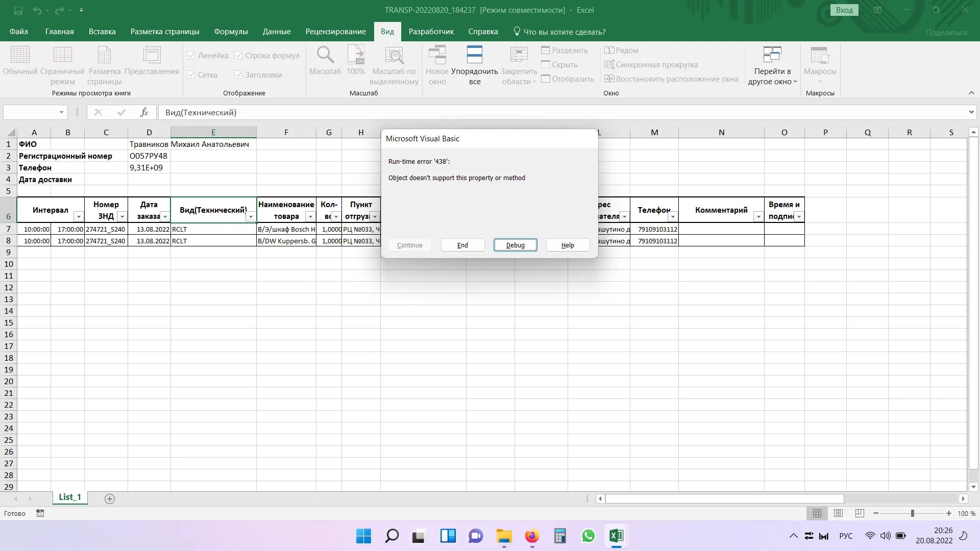Click the Debug button in the error dialog
This screenshot has height=551, width=980.
(x=515, y=245)
